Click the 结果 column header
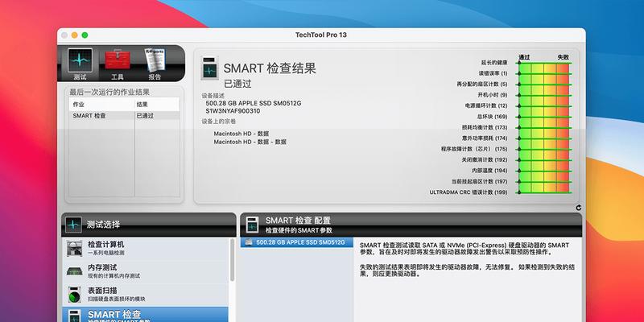 (x=157, y=105)
